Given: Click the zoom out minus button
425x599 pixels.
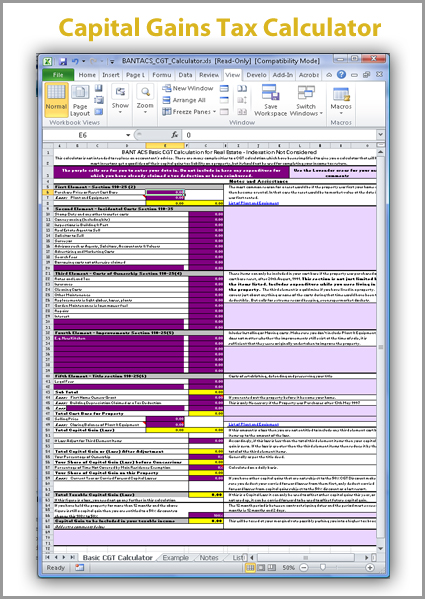Looking at the screenshot, I should point(304,568).
